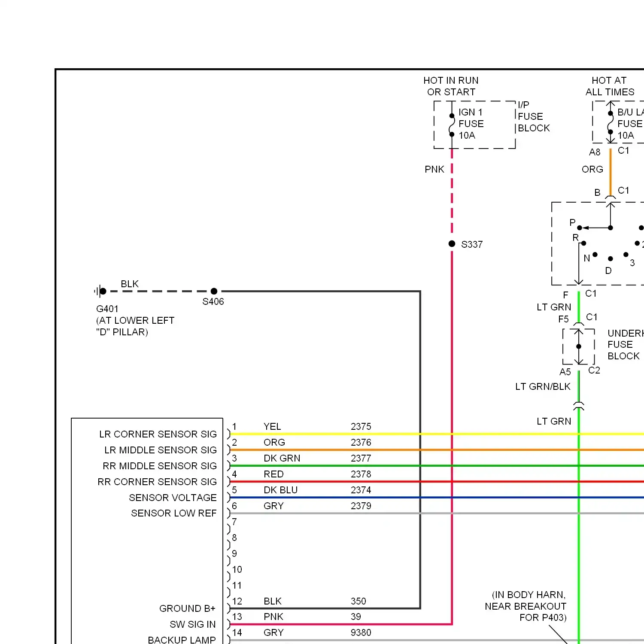Click the B/U LAMP fuse symbol
644x644 pixels.
click(x=611, y=123)
